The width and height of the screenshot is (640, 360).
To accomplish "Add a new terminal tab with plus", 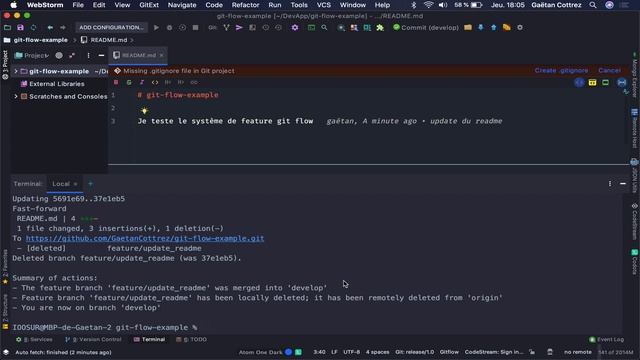I will tap(90, 184).
